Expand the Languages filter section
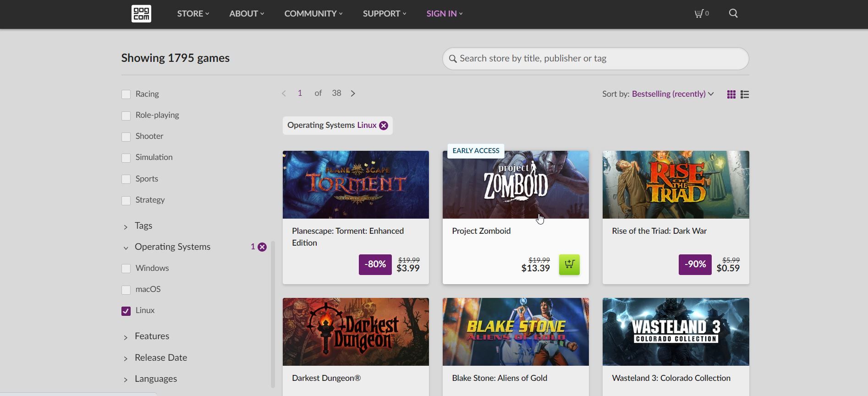 (155, 379)
